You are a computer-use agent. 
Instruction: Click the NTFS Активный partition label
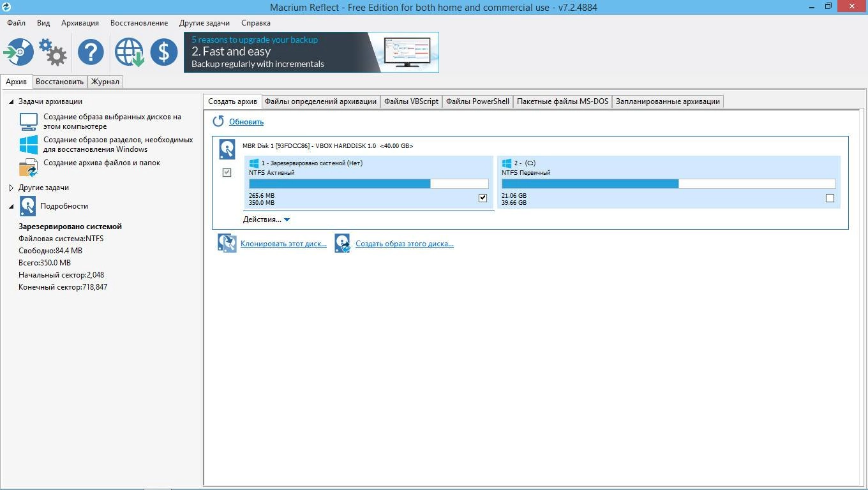(272, 173)
